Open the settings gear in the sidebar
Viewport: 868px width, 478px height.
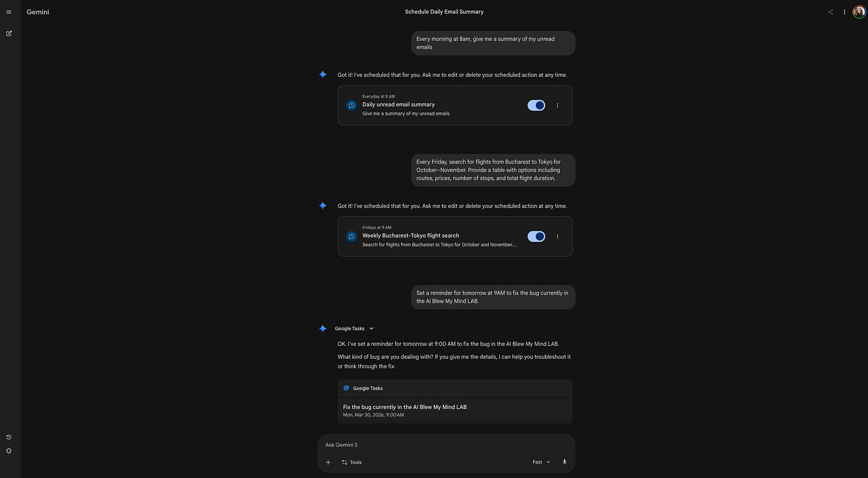(9, 451)
